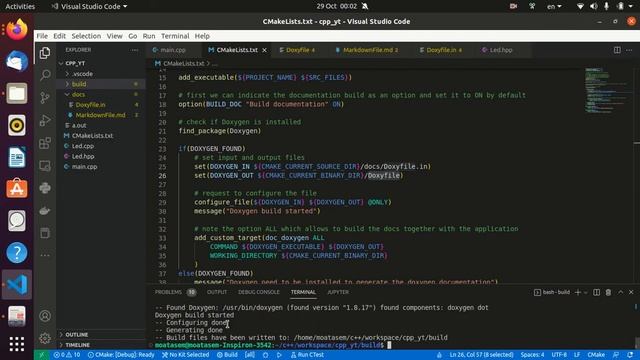Image resolution: width=640 pixels, height=360 pixels.
Task: Click the code minimap overview
Action: tap(607, 91)
